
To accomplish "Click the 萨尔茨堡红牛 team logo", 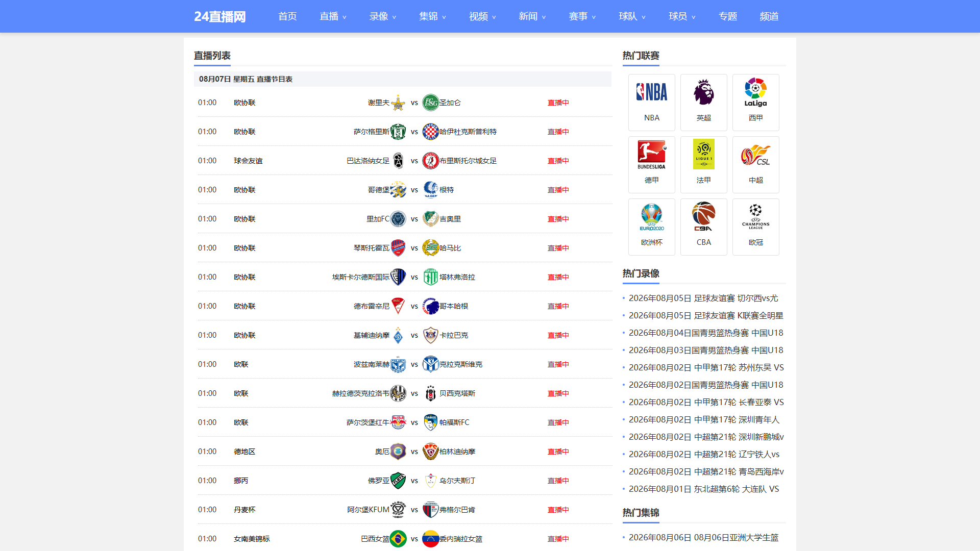I will [x=398, y=422].
